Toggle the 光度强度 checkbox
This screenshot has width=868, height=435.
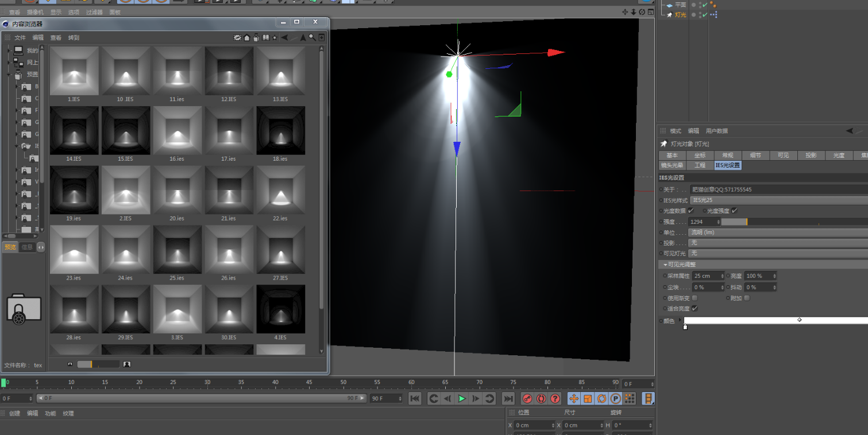734,211
